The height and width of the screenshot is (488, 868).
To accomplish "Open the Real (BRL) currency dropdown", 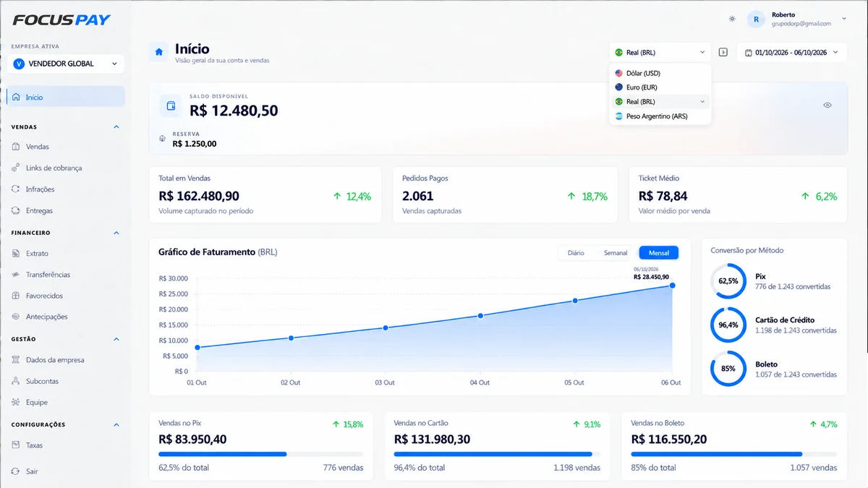I will point(660,52).
